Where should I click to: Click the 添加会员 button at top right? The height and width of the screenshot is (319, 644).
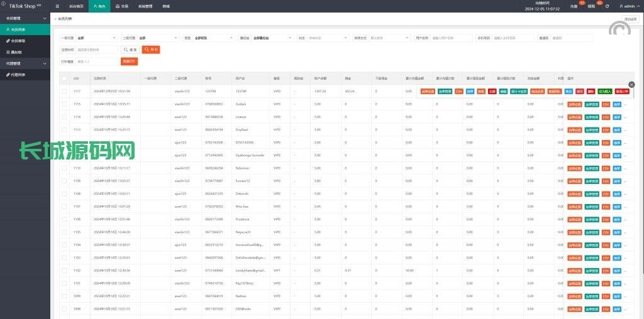(630, 19)
